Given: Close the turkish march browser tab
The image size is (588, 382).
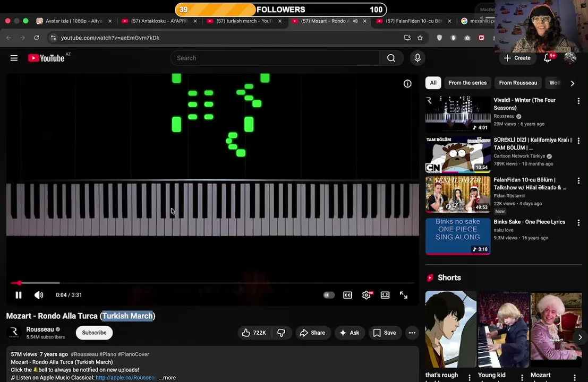Looking at the screenshot, I should [280, 21].
